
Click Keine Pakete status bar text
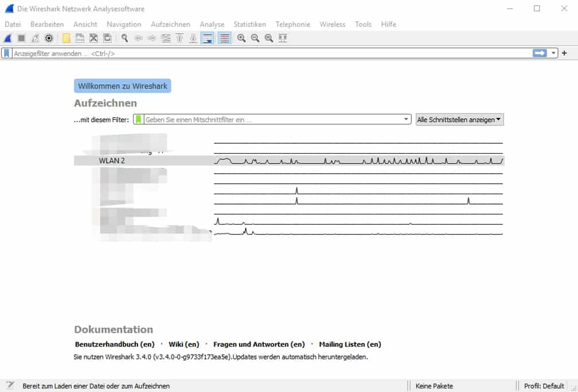[x=434, y=386]
